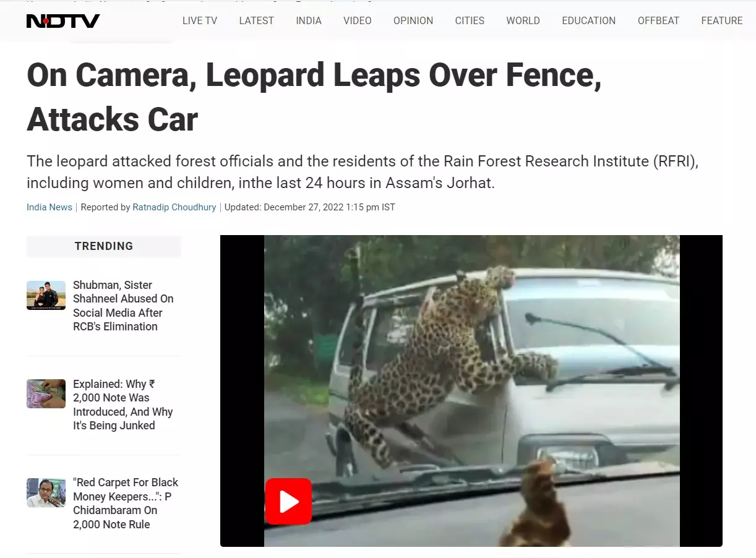Read the 2,000 Note explained article
This screenshot has width=756, height=558.
[x=123, y=405]
